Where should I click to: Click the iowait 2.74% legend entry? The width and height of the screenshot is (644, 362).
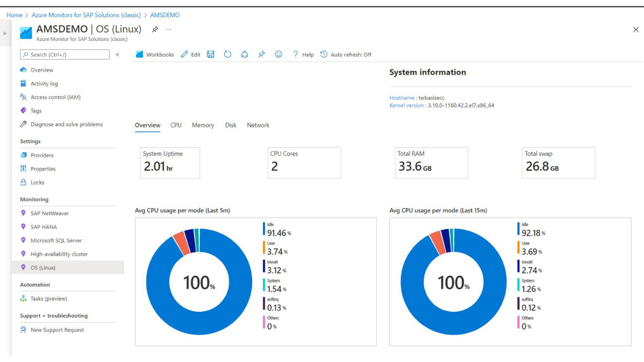[529, 266]
